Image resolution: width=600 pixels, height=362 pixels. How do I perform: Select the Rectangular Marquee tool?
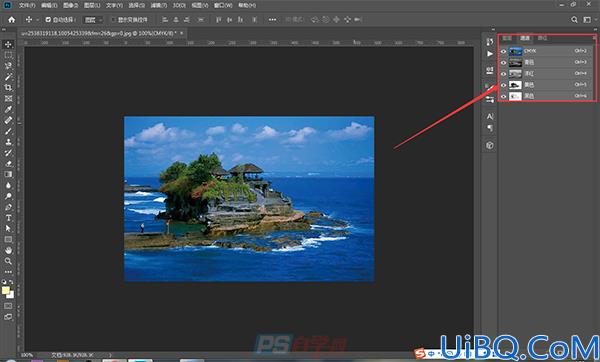click(8, 55)
